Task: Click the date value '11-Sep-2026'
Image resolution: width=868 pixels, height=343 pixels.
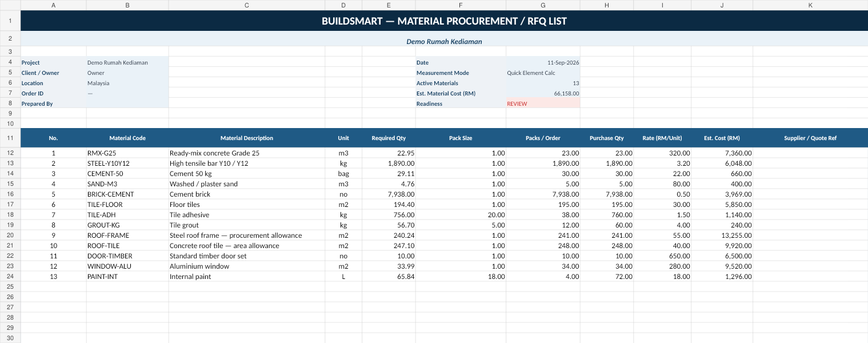Action: (543, 62)
